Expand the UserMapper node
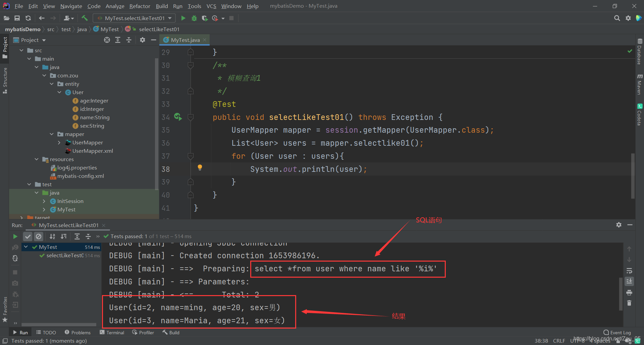Screen dimensions: 644x345 59,142
